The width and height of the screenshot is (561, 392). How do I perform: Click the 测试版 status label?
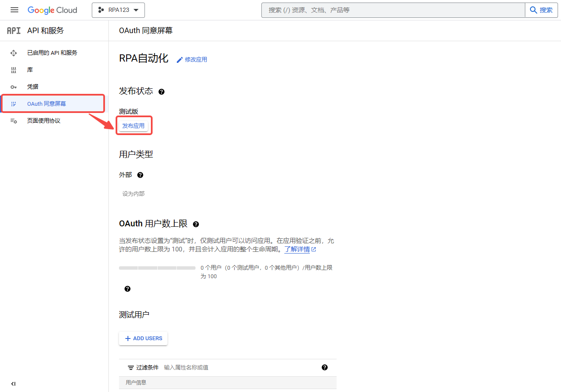(x=129, y=112)
